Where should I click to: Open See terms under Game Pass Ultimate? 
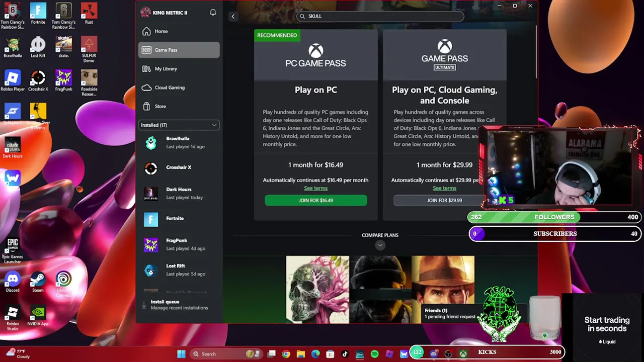coord(444,188)
